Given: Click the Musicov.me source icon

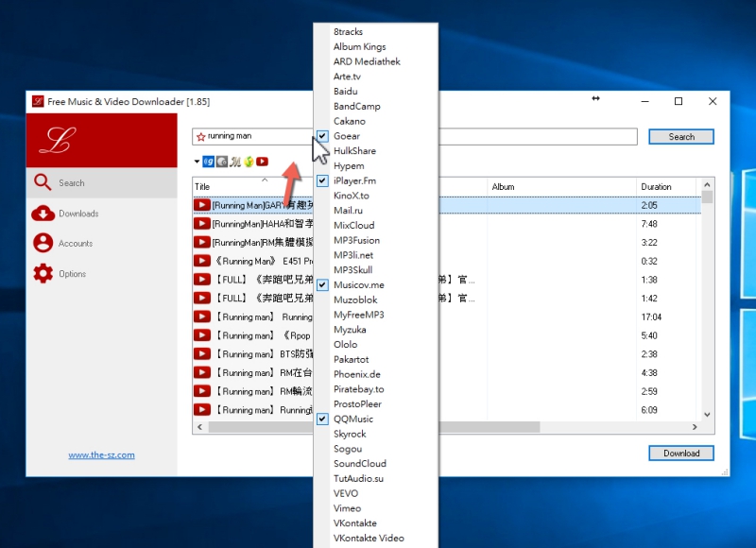Looking at the screenshot, I should point(235,162).
